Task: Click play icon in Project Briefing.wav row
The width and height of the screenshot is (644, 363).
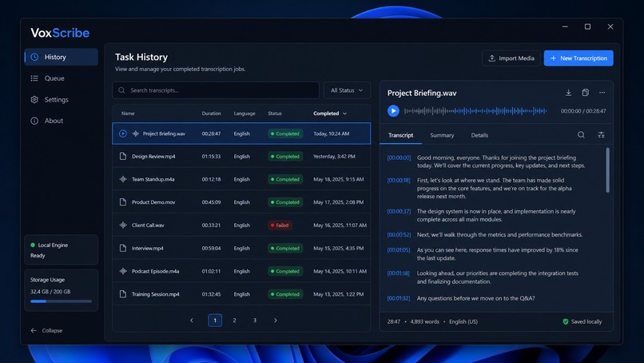Action: click(123, 134)
